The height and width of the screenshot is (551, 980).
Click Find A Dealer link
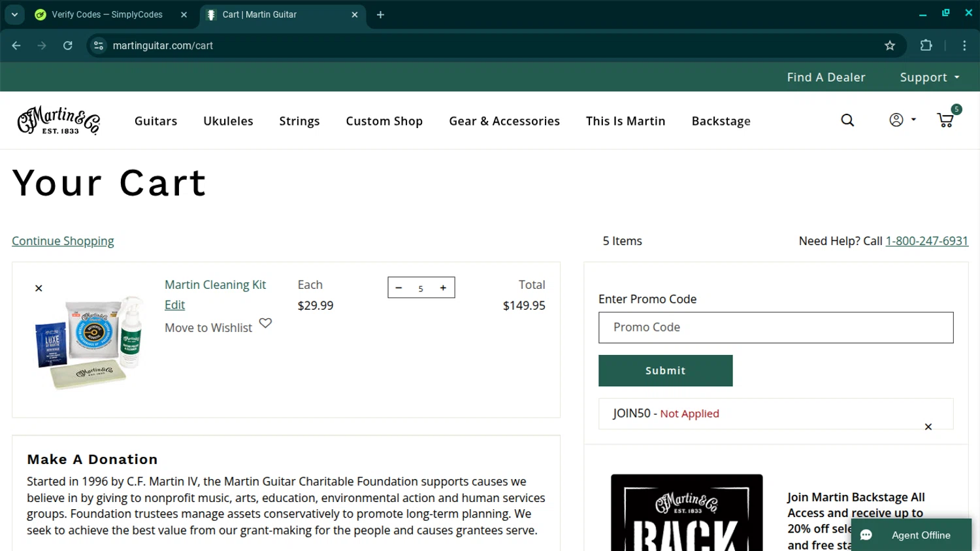tap(826, 77)
